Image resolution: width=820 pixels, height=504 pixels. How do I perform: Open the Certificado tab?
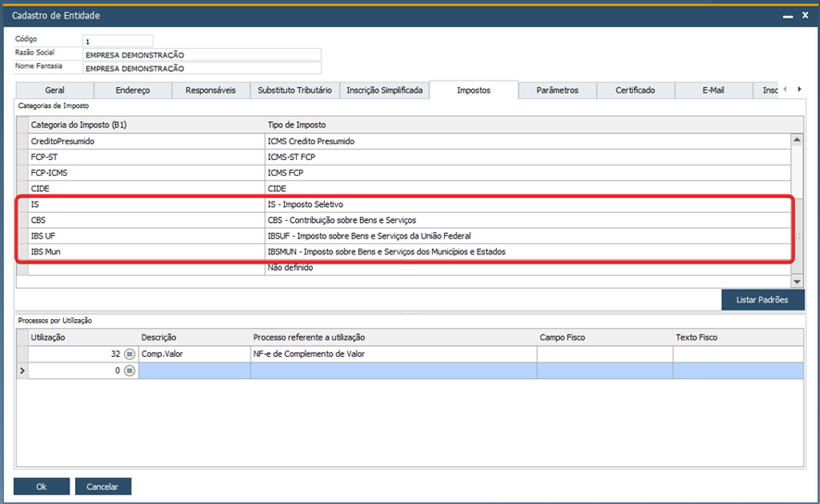pyautogui.click(x=635, y=91)
